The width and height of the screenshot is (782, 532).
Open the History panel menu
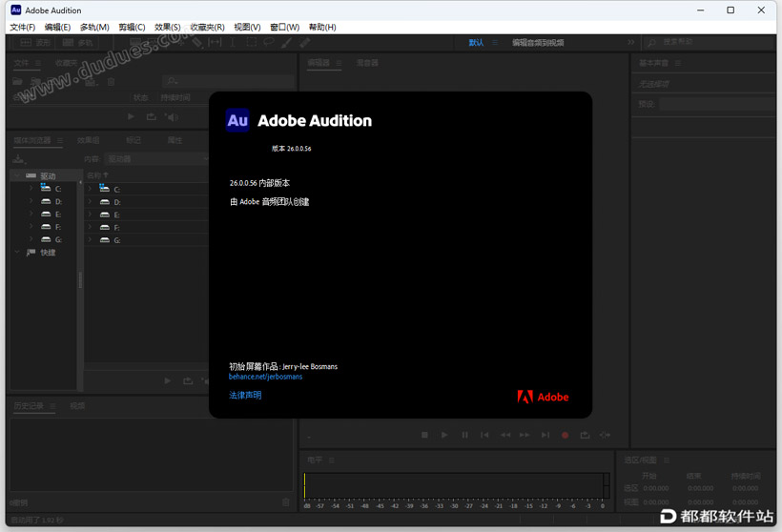click(52, 406)
